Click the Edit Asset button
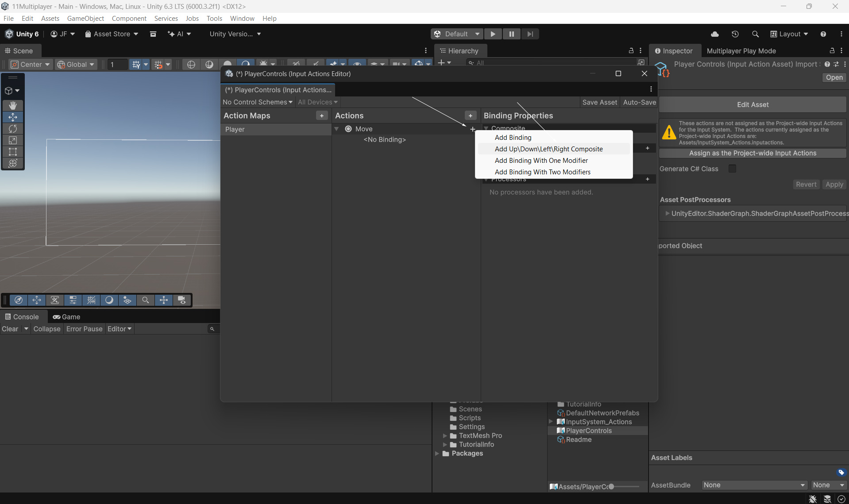This screenshot has height=504, width=849. 752,104
